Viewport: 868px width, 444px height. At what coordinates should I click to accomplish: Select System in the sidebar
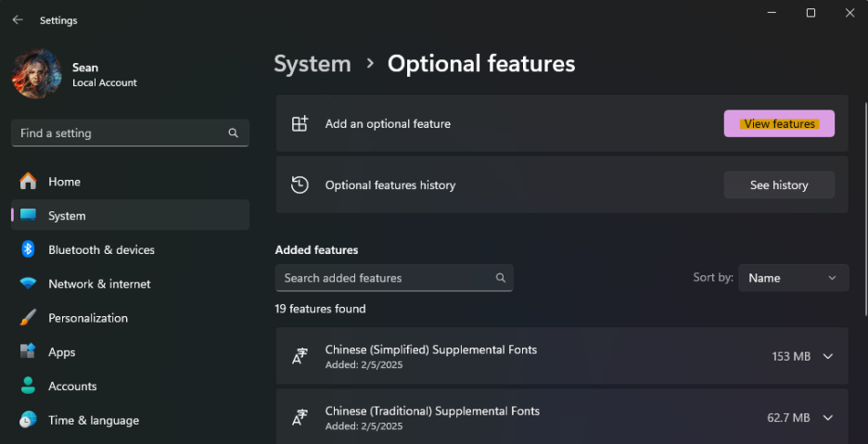(x=130, y=215)
